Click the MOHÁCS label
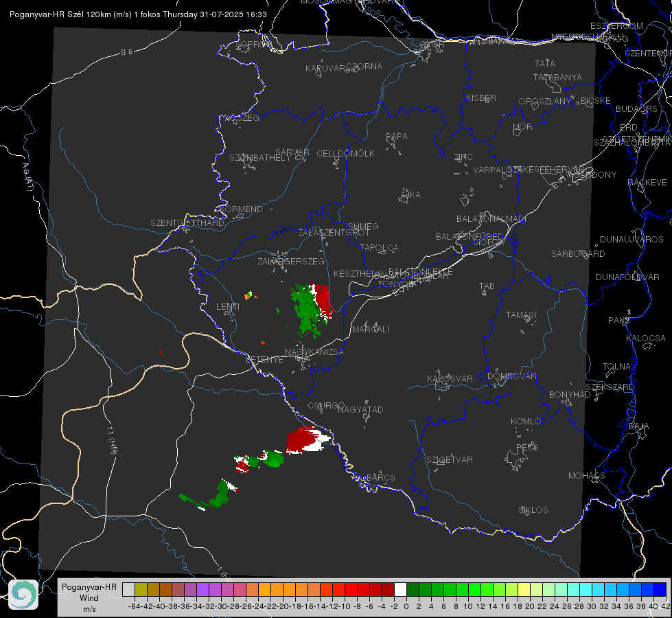 586,476
